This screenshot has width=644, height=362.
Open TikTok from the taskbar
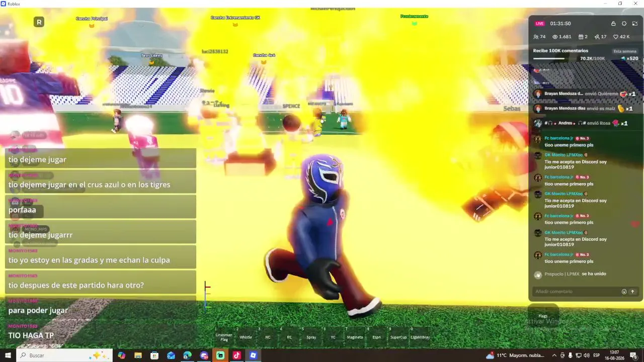[x=236, y=355]
